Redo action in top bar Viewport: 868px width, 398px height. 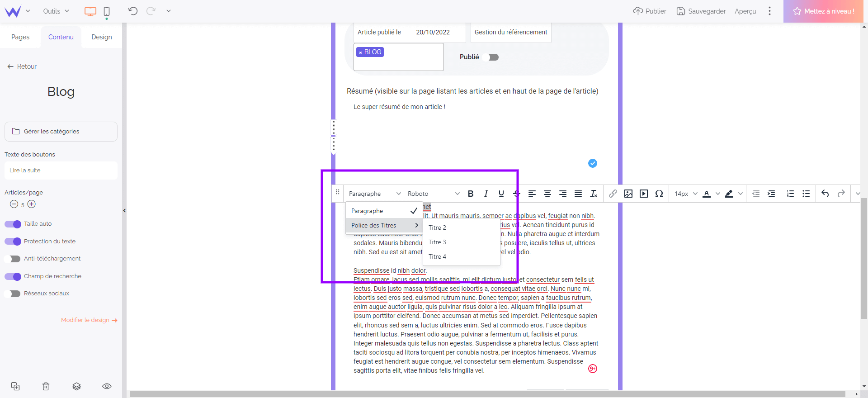point(151,11)
